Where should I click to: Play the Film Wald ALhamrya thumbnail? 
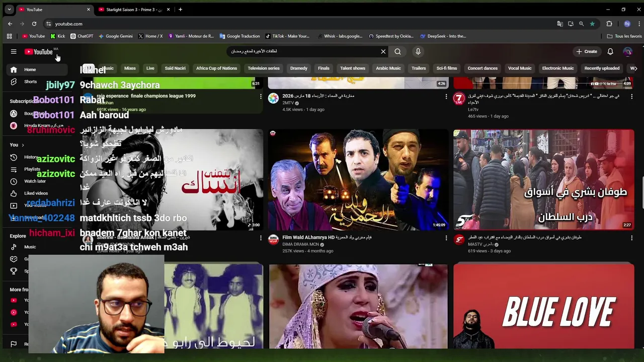coord(358,179)
